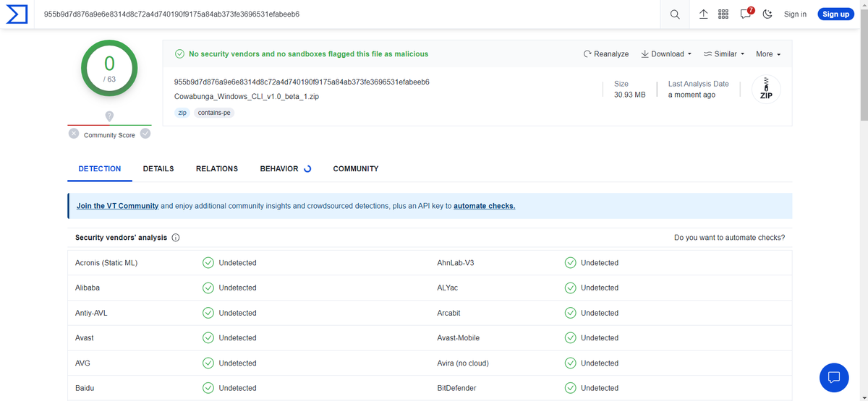Click the Acronis Undetected check icon

point(208,263)
